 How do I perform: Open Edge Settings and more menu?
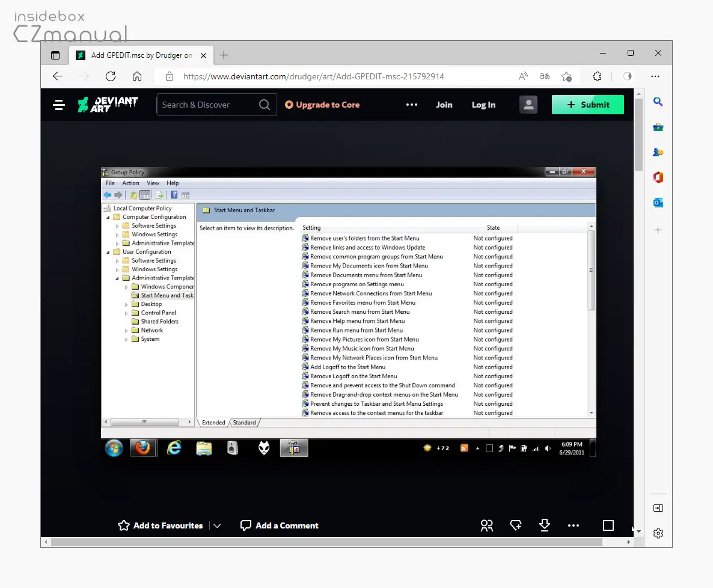point(655,76)
